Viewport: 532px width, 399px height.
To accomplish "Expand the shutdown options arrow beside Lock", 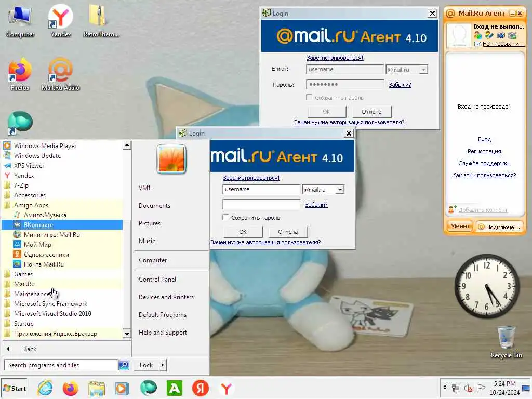I will click(163, 365).
